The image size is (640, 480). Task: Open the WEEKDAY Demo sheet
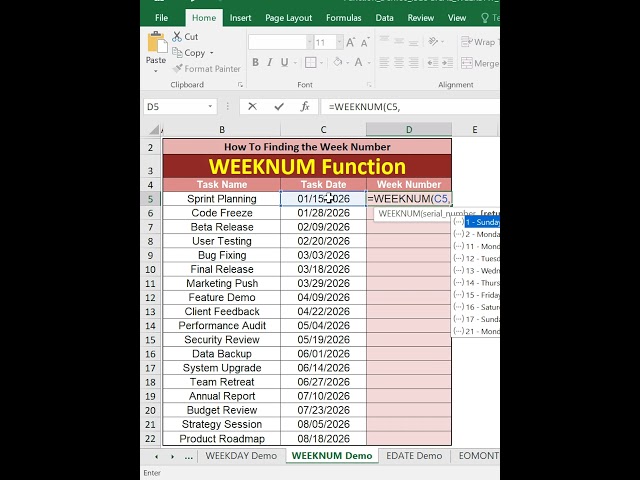(x=241, y=456)
